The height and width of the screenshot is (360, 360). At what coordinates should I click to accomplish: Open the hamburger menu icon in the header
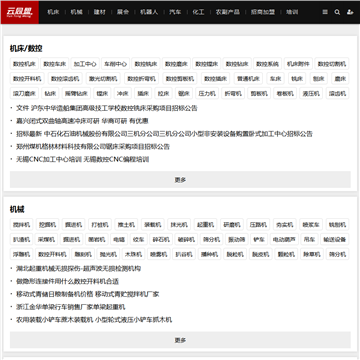pos(325,12)
